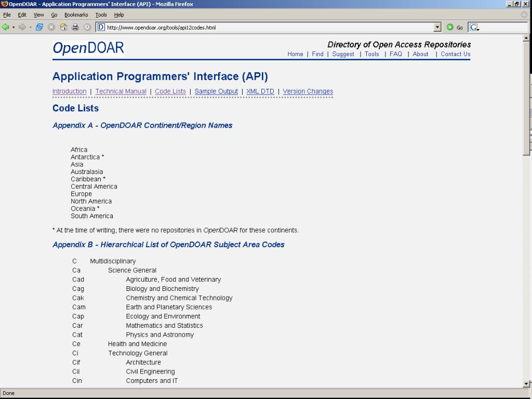Click the green Go button
The width and height of the screenshot is (532, 399).
pyautogui.click(x=455, y=28)
